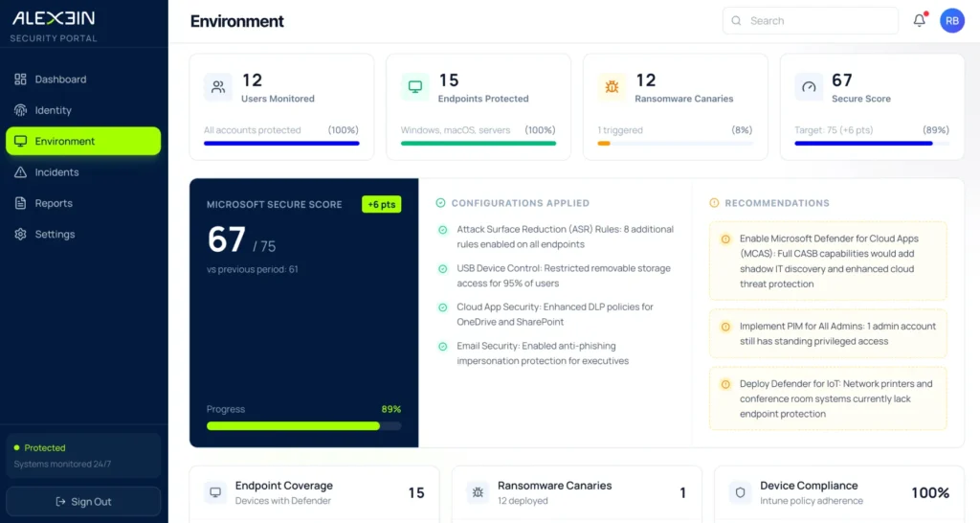
Task: Click the Sign Out button
Action: 83,501
